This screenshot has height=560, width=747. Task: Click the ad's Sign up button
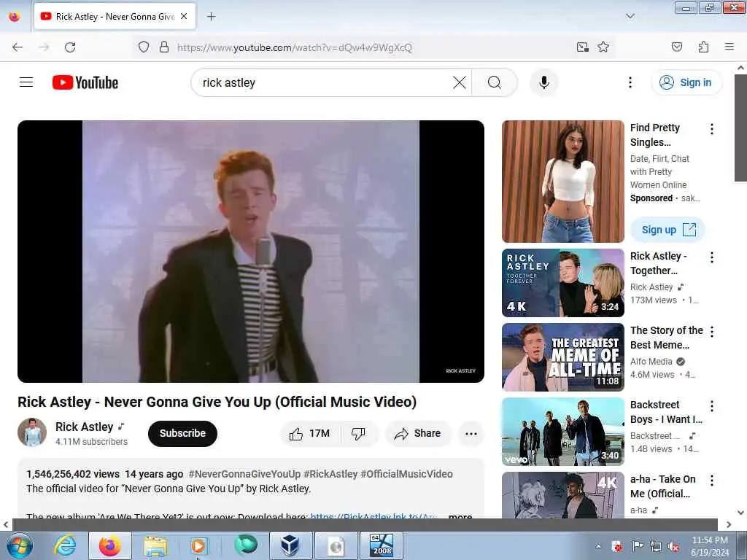tap(668, 230)
